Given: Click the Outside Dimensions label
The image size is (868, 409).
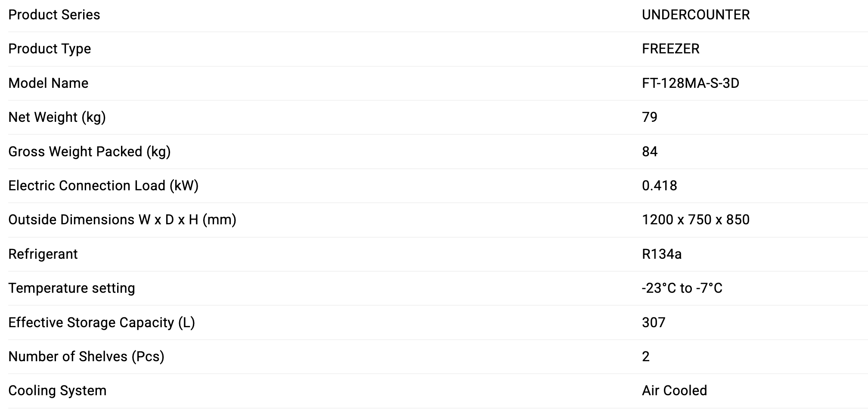Looking at the screenshot, I should [122, 220].
